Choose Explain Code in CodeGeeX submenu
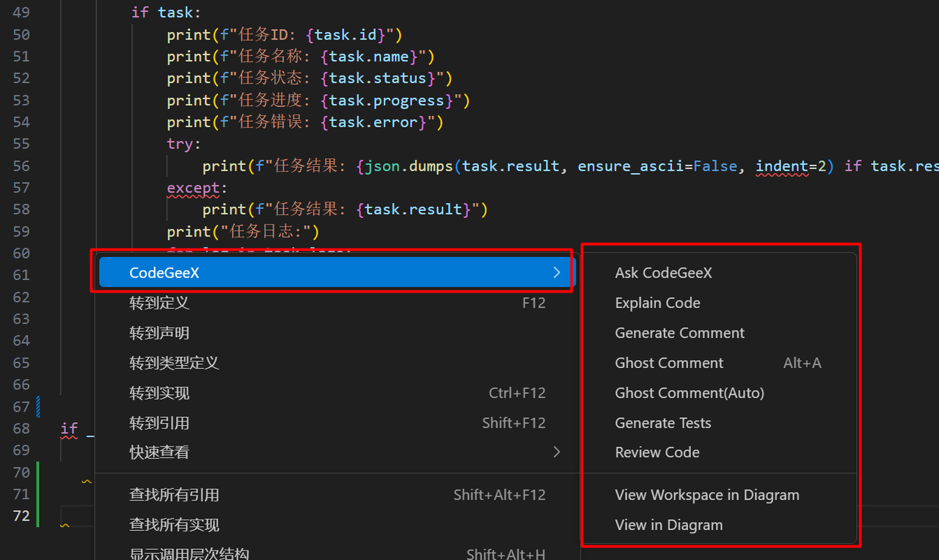Screen dimensions: 939x560 click(x=657, y=302)
